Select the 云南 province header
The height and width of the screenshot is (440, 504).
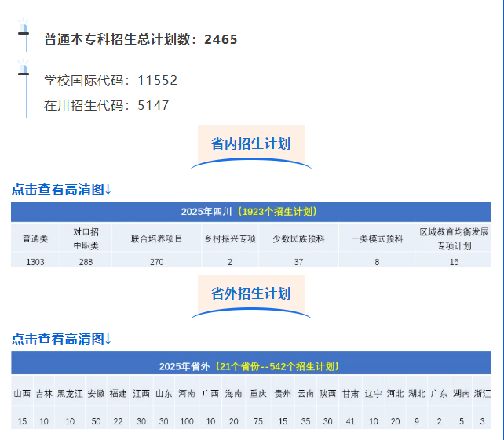pos(305,394)
